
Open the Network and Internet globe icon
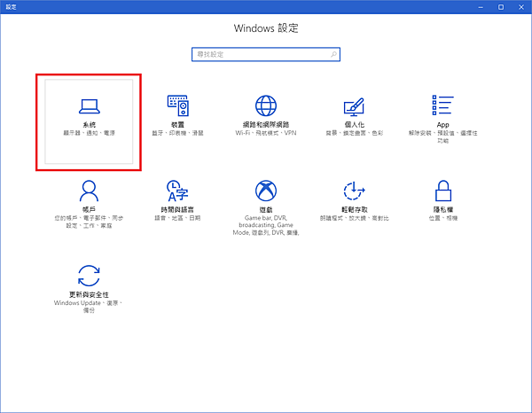pyautogui.click(x=266, y=105)
